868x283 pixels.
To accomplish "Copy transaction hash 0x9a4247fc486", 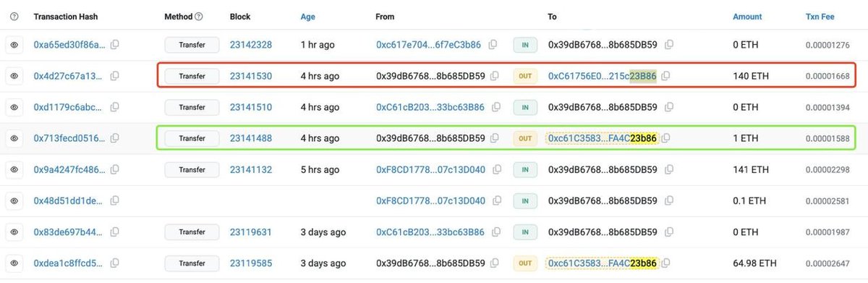I will [x=114, y=169].
